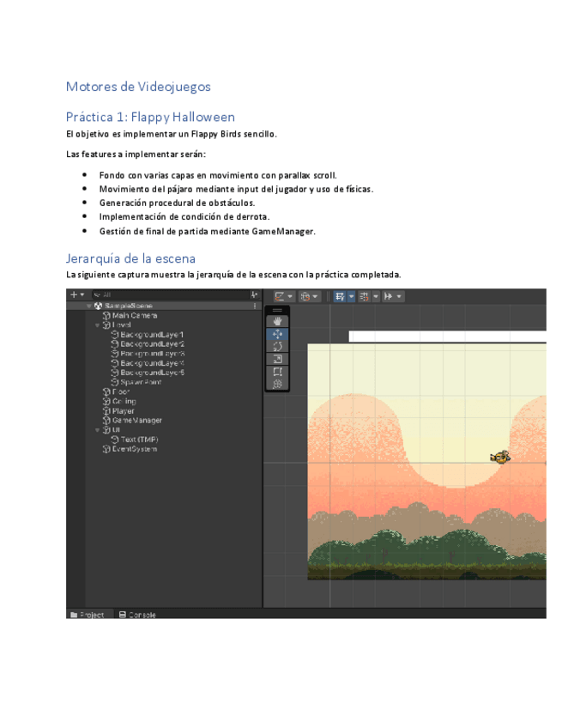Click the cube icon beside GameManager
Screen dimensions: 562x728
pos(106,421)
